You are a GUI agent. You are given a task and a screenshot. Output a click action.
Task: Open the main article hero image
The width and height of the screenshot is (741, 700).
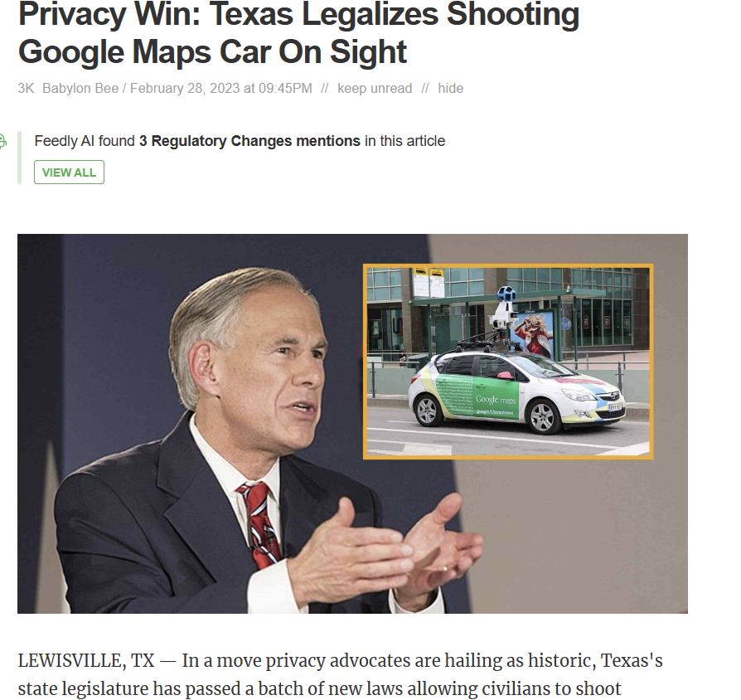(352, 424)
